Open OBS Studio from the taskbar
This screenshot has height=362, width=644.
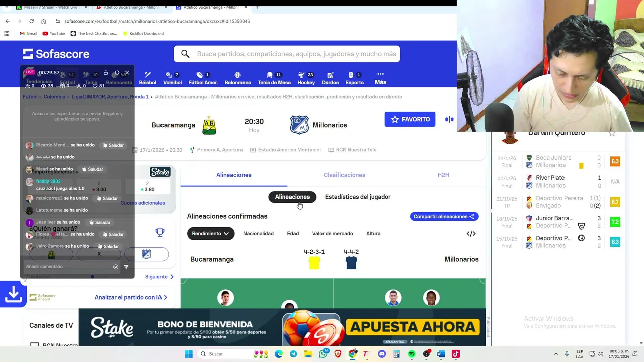point(426,354)
